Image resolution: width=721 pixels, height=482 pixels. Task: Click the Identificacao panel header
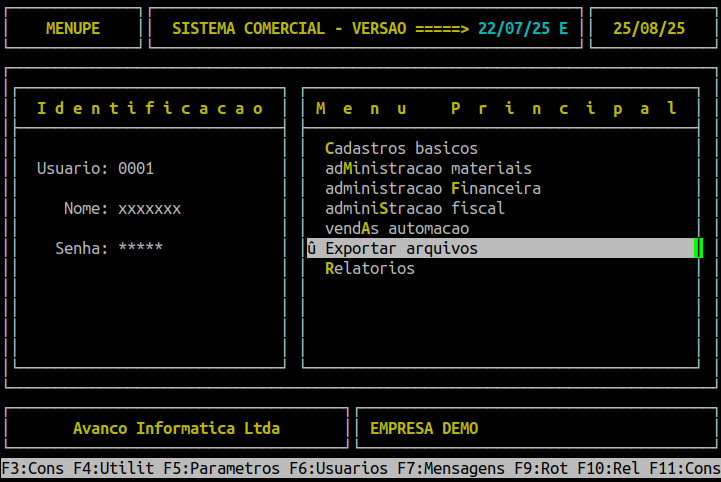pos(150,109)
